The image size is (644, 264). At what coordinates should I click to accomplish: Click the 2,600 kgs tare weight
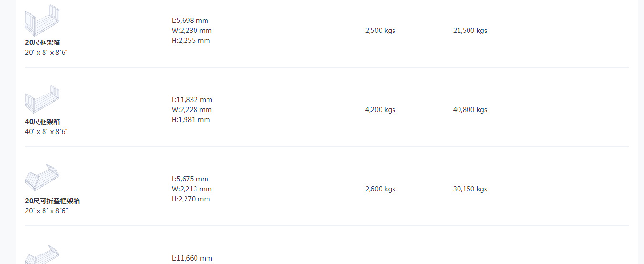coord(380,189)
